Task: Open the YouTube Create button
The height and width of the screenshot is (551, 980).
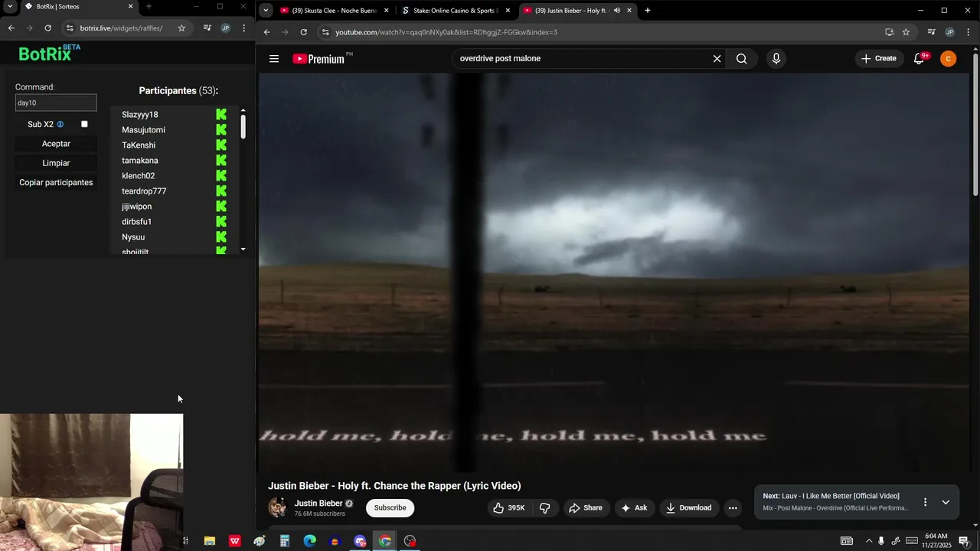Action: pos(878,59)
